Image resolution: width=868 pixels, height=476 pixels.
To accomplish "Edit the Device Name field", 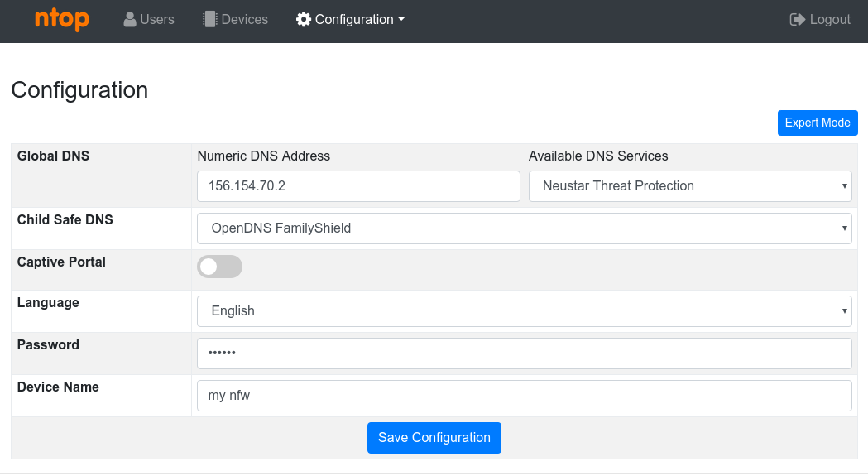I will click(525, 396).
